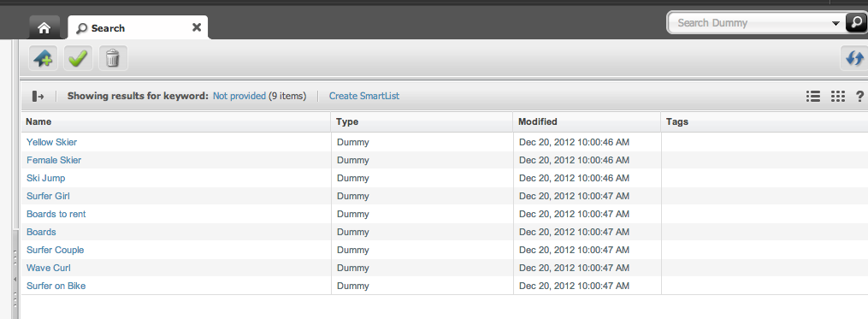Click the trash can delete icon
The height and width of the screenshot is (319, 868).
[113, 58]
